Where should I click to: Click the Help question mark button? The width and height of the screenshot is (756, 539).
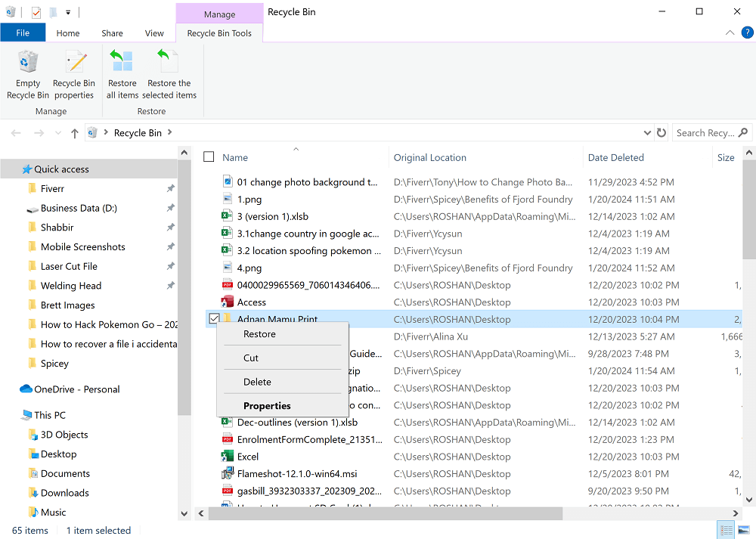pyautogui.click(x=747, y=33)
